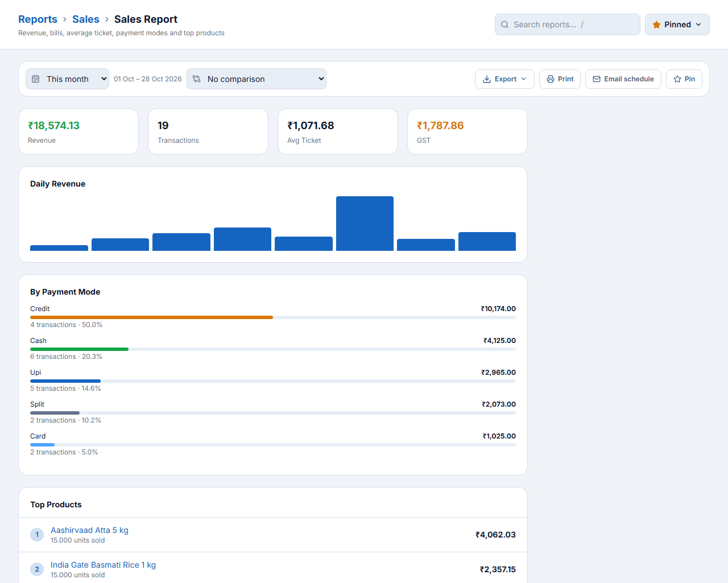
Task: Select the 19 Transactions card
Action: (x=208, y=131)
